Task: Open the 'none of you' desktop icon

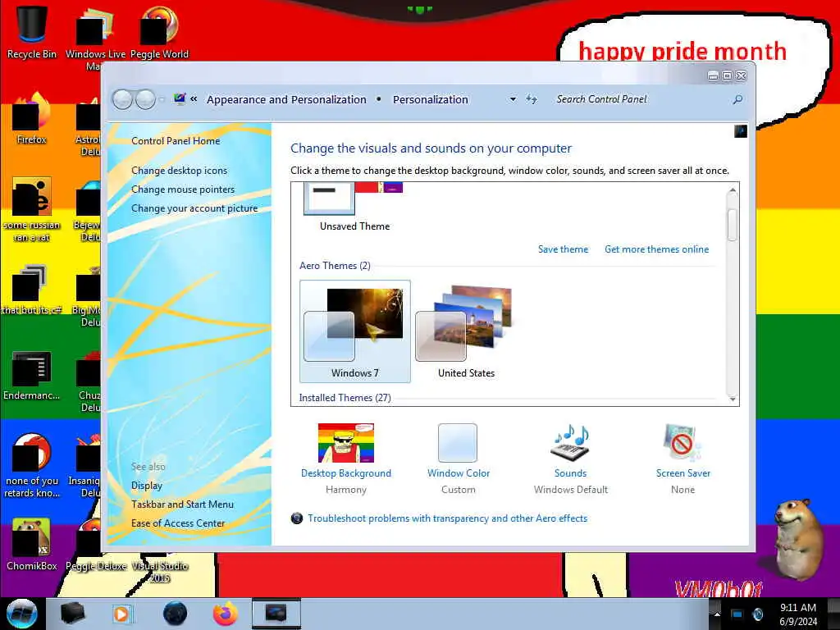Action: point(32,465)
